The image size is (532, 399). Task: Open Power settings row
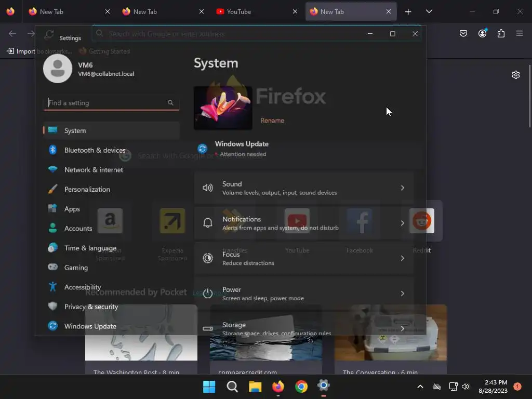click(x=304, y=294)
